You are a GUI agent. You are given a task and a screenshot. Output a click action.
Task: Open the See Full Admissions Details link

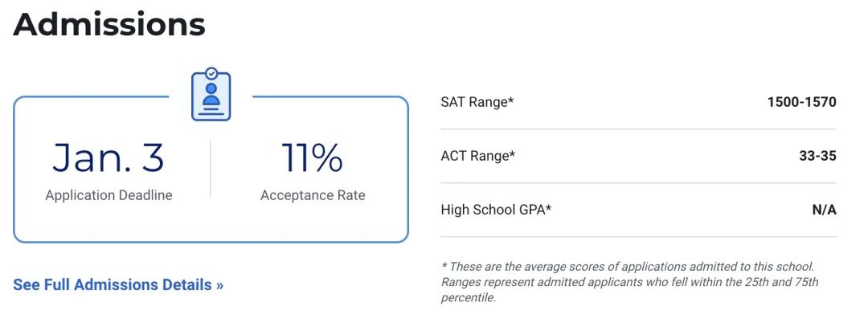coord(118,285)
